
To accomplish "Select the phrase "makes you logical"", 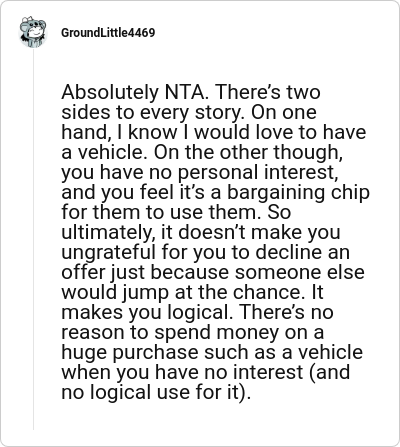I will [x=147, y=313].
